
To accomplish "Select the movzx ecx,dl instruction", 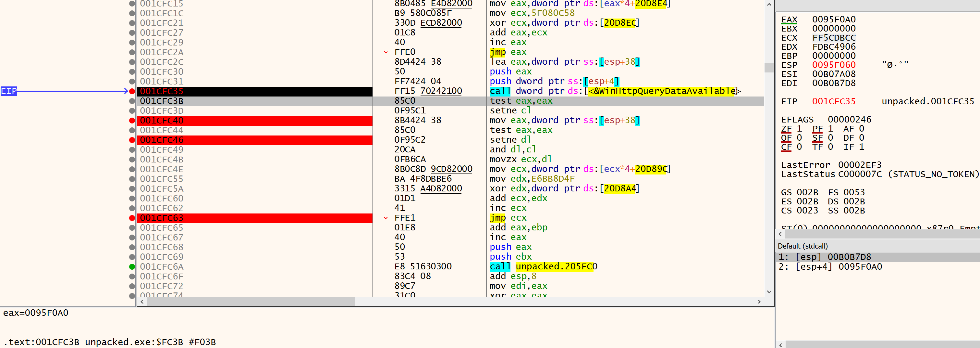I will coord(521,159).
